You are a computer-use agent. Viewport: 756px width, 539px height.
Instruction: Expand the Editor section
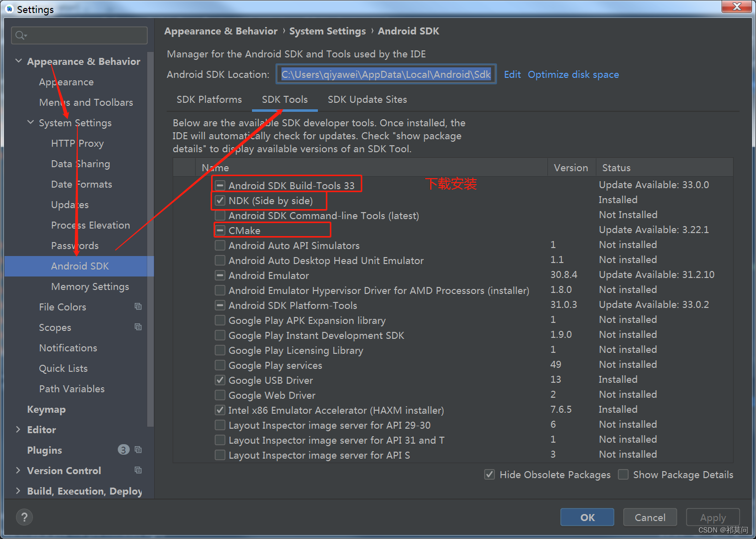[18, 429]
